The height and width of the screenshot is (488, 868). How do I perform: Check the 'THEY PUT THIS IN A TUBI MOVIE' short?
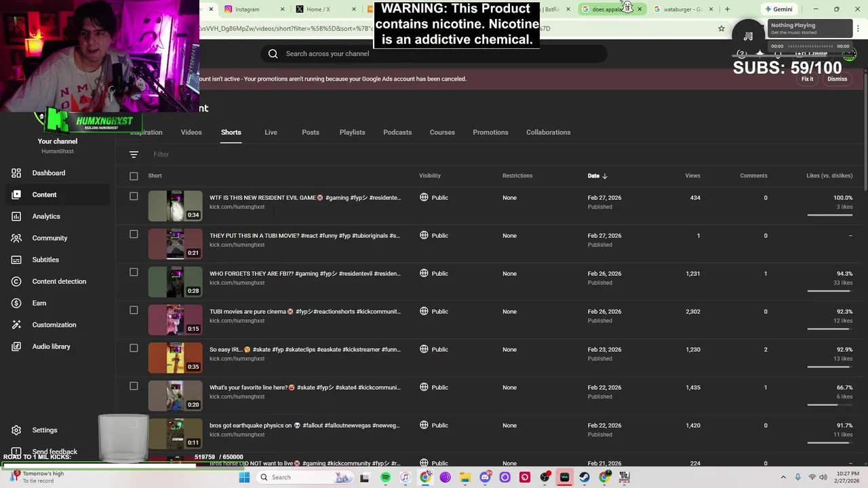point(134,235)
